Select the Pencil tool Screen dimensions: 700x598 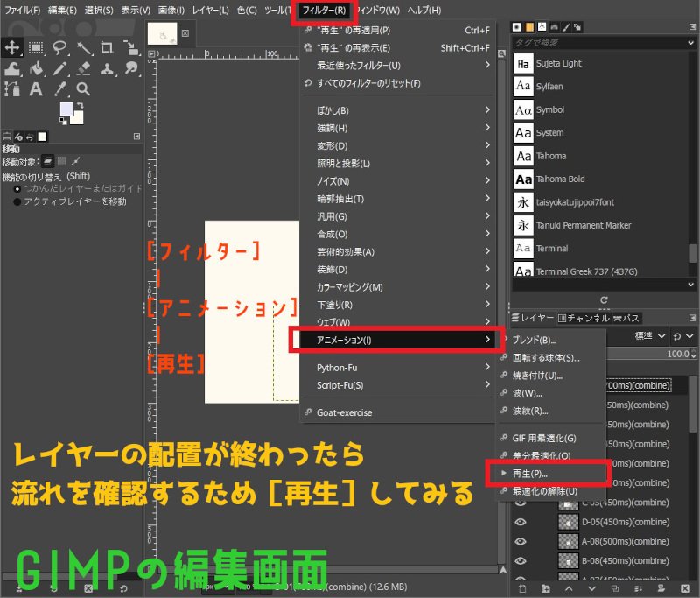60,68
